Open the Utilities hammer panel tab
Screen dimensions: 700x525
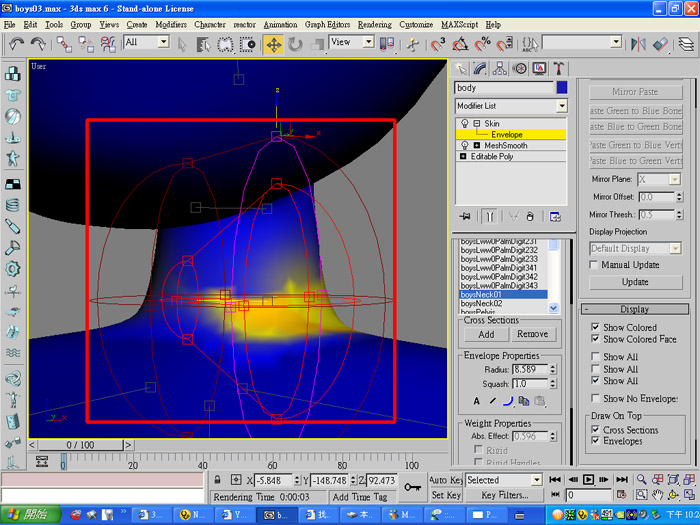pos(558,68)
